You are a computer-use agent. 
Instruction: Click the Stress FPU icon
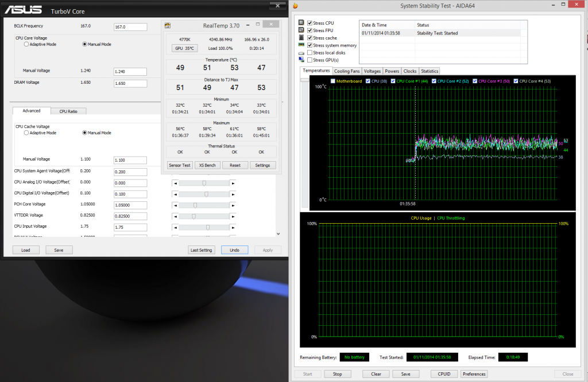pyautogui.click(x=301, y=30)
